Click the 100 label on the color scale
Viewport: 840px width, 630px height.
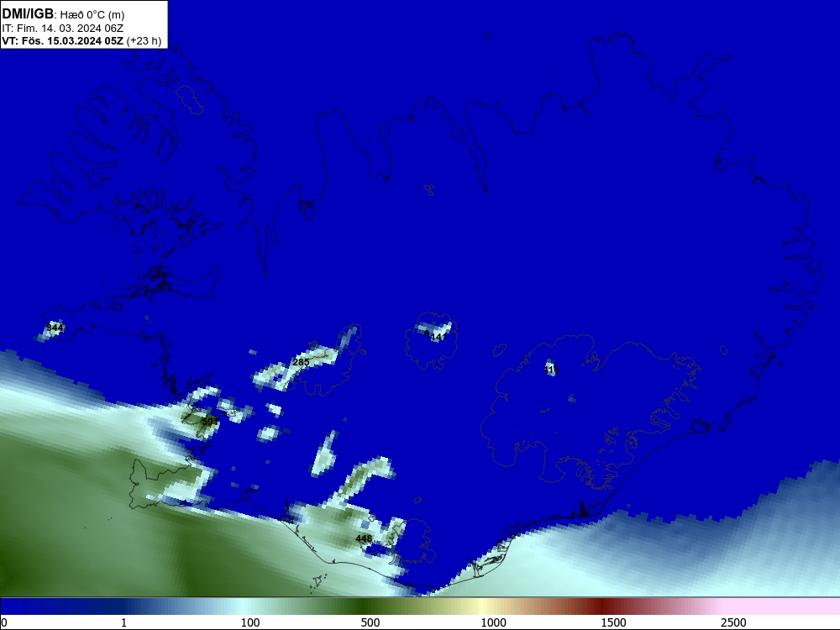click(250, 622)
